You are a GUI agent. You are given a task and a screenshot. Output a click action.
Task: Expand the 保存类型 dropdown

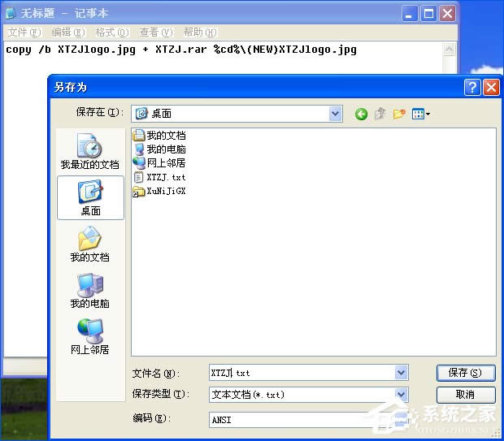click(x=401, y=395)
